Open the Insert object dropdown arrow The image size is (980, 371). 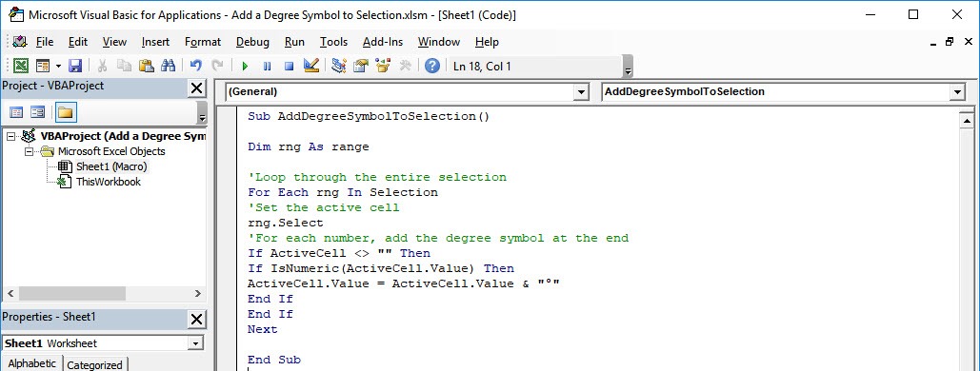click(x=58, y=66)
